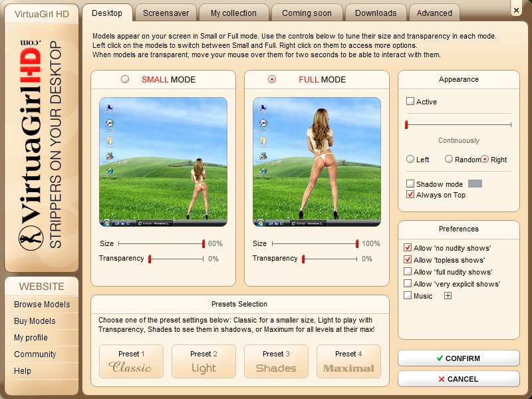Image resolution: width=532 pixels, height=399 pixels.
Task: Enable the Music checkbox
Action: tap(408, 295)
